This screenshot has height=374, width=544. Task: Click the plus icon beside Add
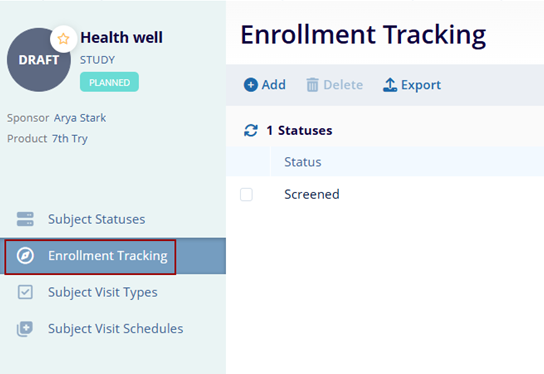(250, 85)
